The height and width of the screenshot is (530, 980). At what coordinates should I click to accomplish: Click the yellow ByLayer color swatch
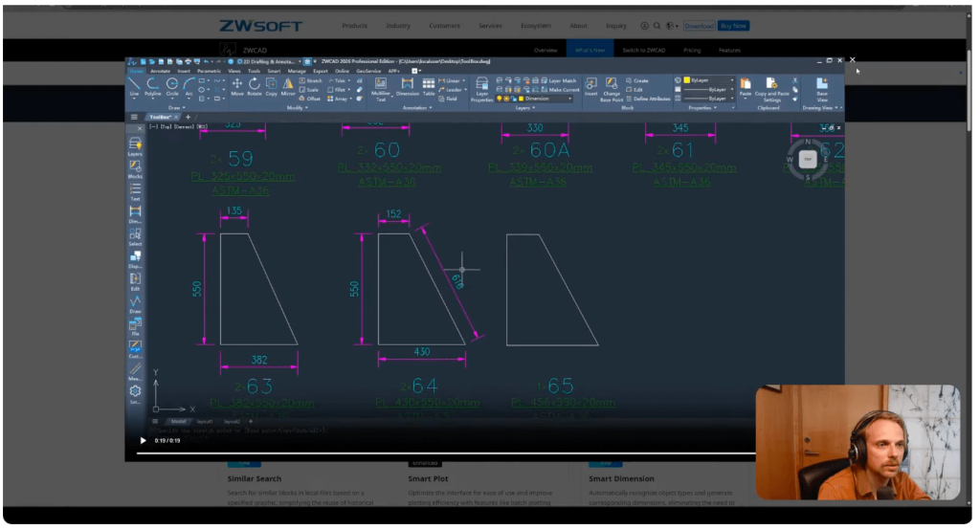pos(686,80)
